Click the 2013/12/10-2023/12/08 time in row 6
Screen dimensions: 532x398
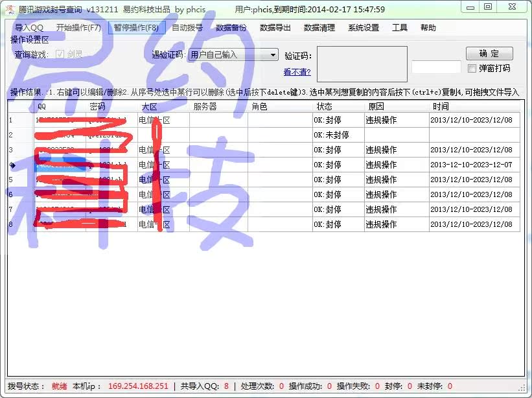coord(474,194)
